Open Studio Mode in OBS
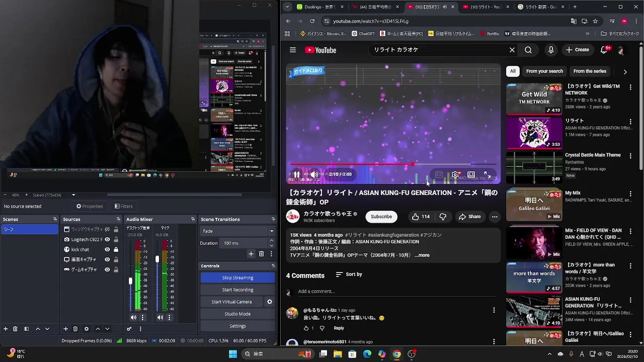This screenshot has height=362, width=644. coord(237,314)
